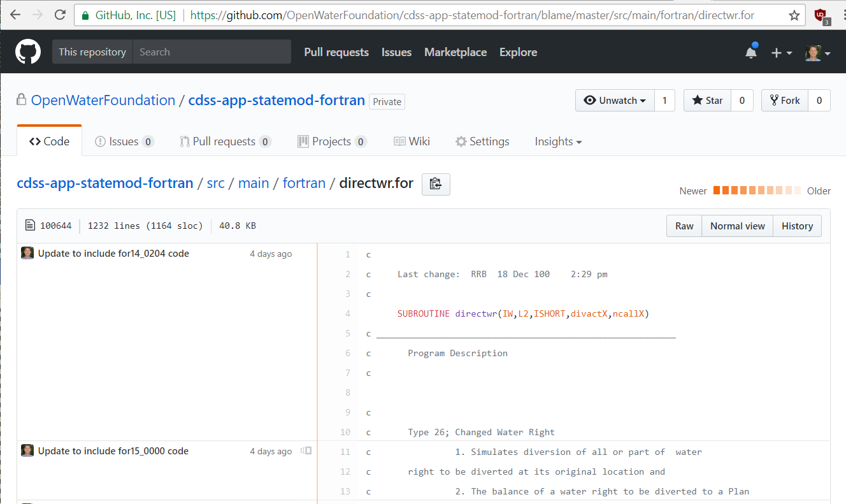Click the padlock in the address bar
This screenshot has height=504, width=846.
pos(85,15)
